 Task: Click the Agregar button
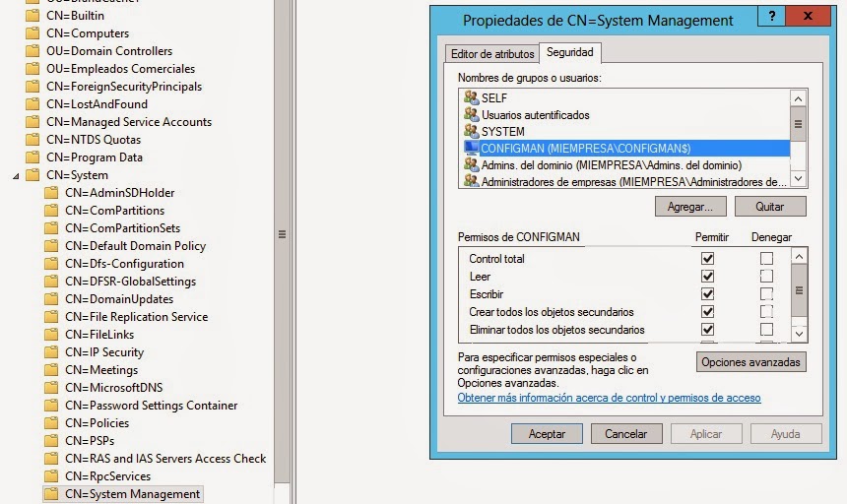coord(689,207)
